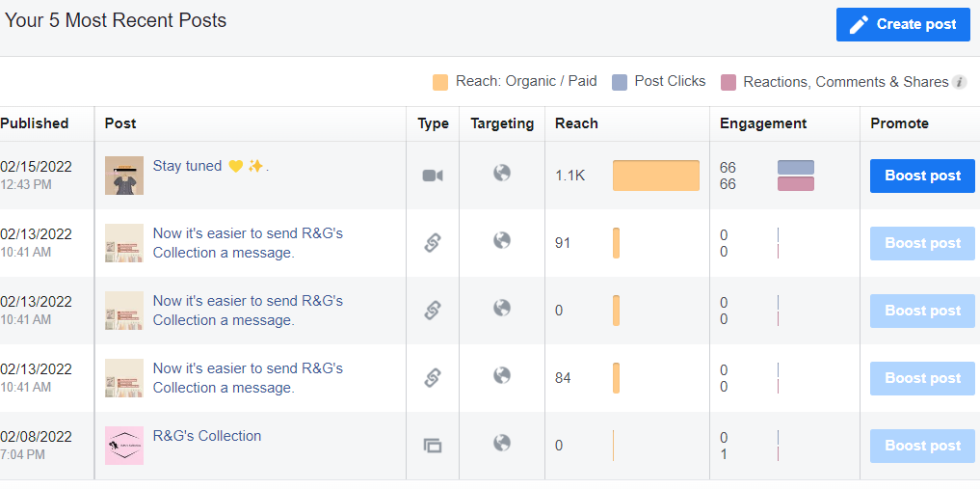980x489 pixels.
Task: Click the globe targeting icon on 02/08/2022 post
Action: pyautogui.click(x=501, y=444)
